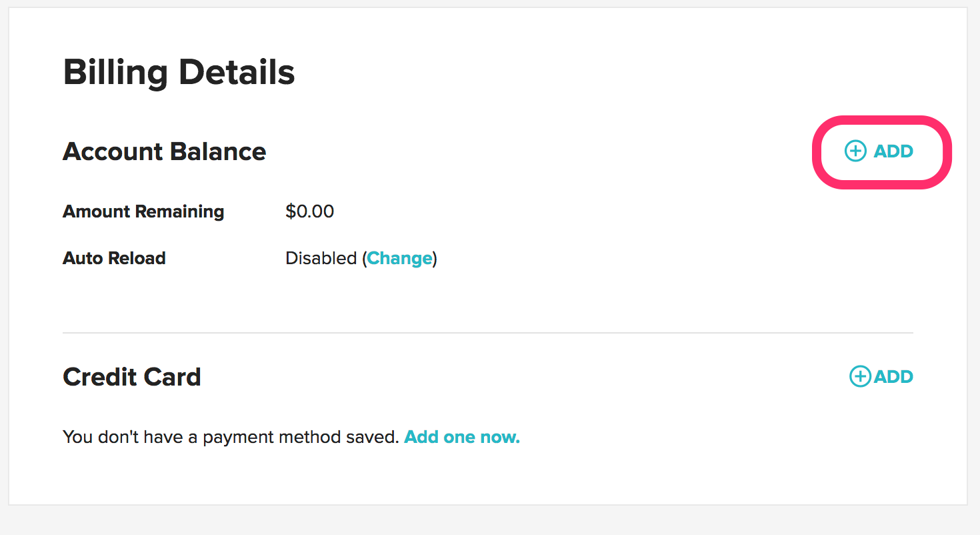The width and height of the screenshot is (980, 535).
Task: Click the gray page background below the panel
Action: 490,521
